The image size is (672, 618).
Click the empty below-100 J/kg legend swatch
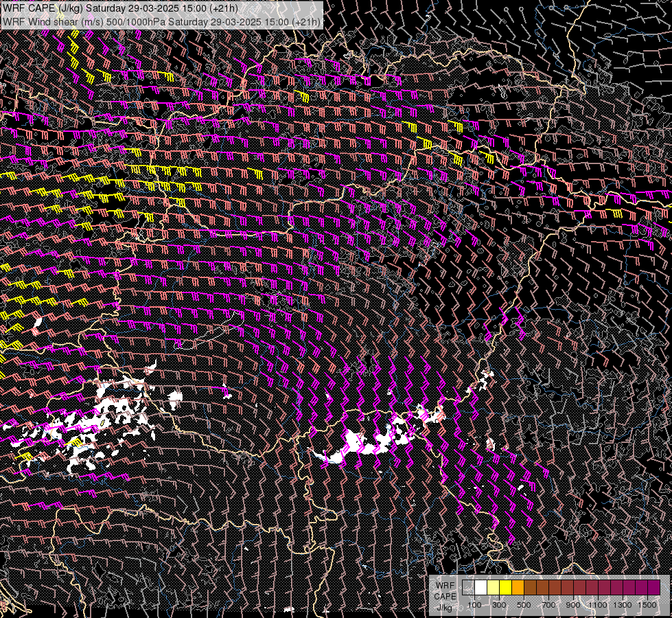468,588
